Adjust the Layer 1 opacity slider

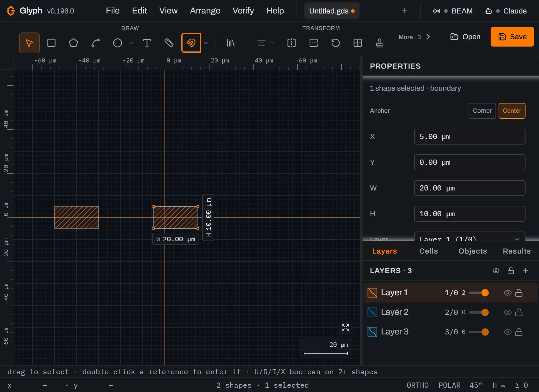tap(479, 293)
